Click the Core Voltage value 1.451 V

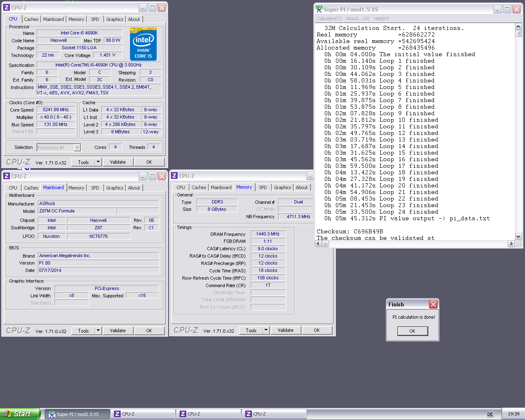pos(107,55)
